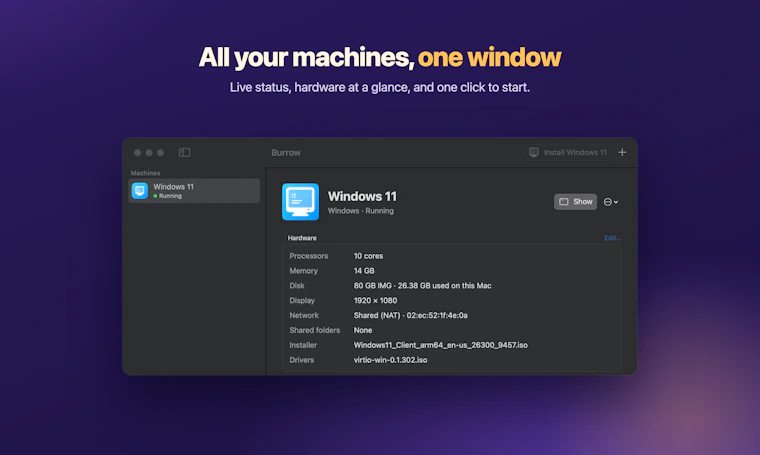Click the Shared folders 'None' value
Screen dimensions: 760x455
point(363,330)
